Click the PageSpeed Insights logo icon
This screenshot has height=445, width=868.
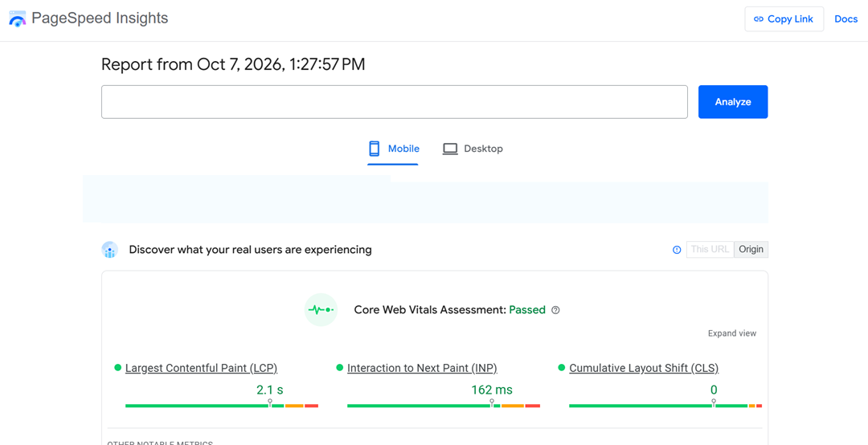pyautogui.click(x=18, y=18)
